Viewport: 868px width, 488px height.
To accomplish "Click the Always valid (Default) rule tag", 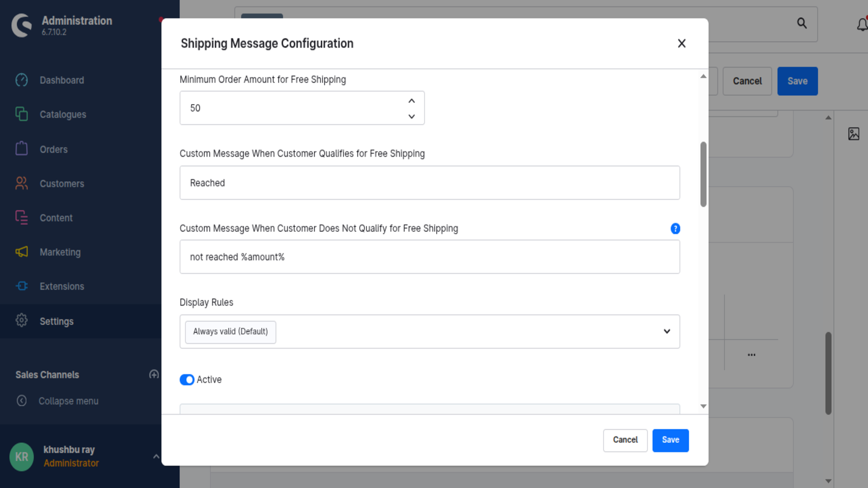I will point(231,332).
